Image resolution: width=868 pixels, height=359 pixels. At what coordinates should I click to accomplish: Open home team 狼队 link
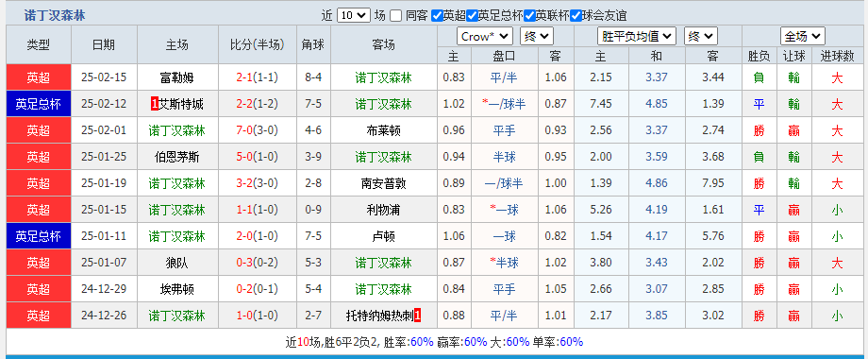click(x=176, y=264)
